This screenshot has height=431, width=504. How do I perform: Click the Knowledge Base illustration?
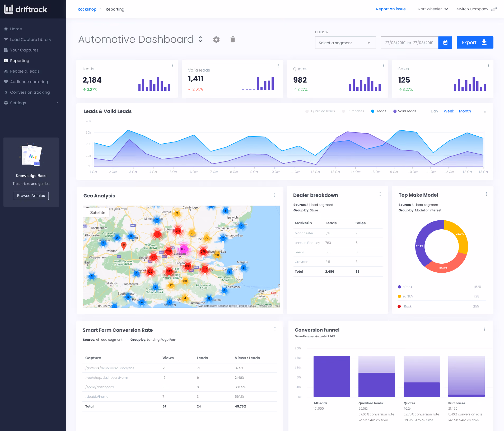31,155
